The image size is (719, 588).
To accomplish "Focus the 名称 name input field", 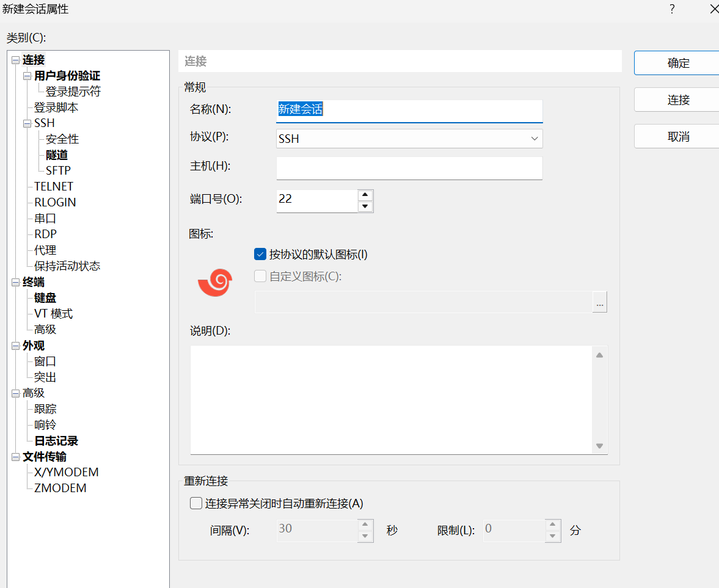I will [x=409, y=111].
